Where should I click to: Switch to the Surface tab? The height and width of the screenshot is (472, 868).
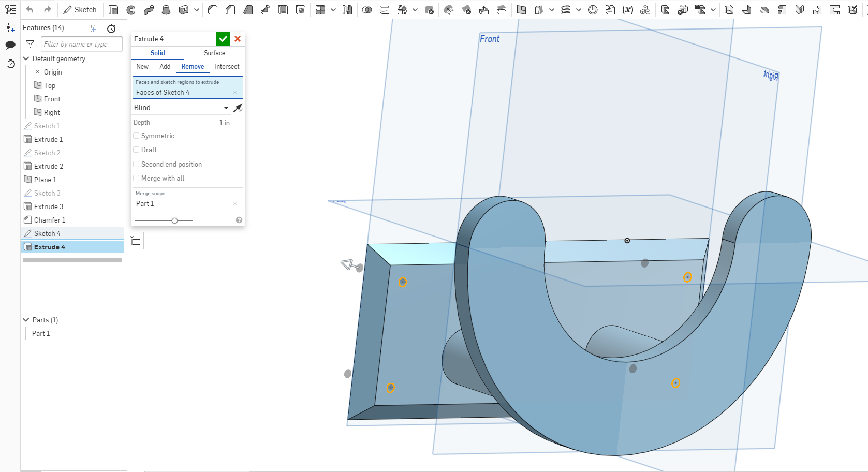coord(214,53)
